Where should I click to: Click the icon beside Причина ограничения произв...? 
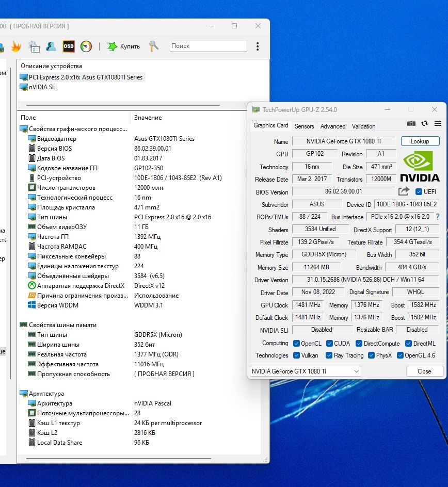(31, 296)
